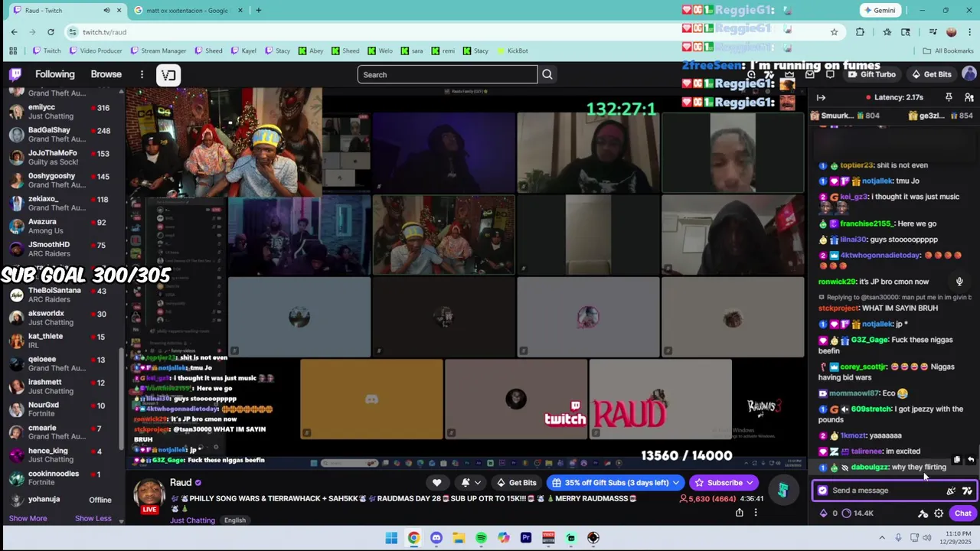This screenshot has width=980, height=551.
Task: Open moderator tools hammer icon
Action: click(923, 514)
